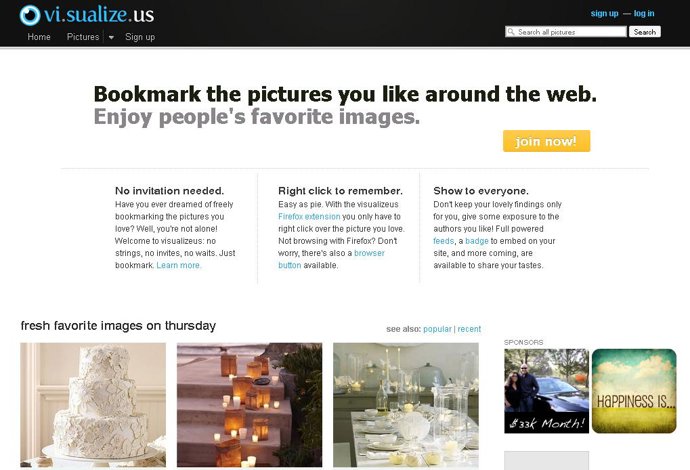
Task: Click the feeds link
Action: [443, 241]
